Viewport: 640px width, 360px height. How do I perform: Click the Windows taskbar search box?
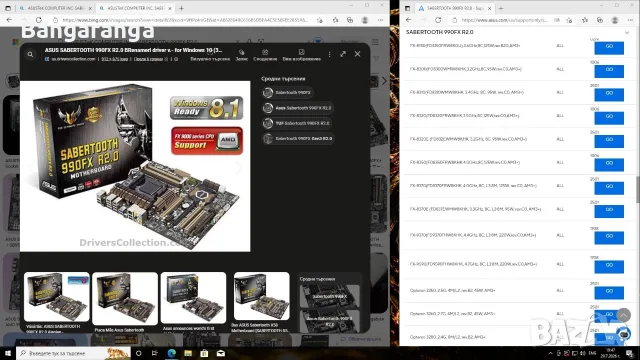[x=73, y=353]
